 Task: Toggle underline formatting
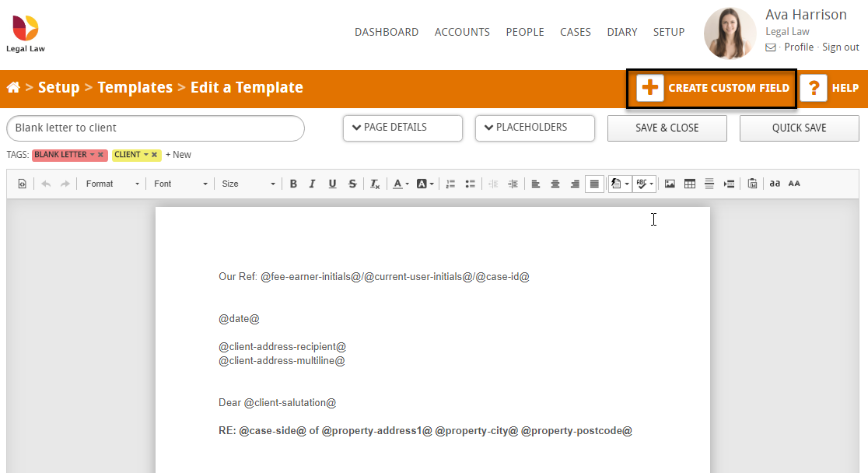click(332, 184)
